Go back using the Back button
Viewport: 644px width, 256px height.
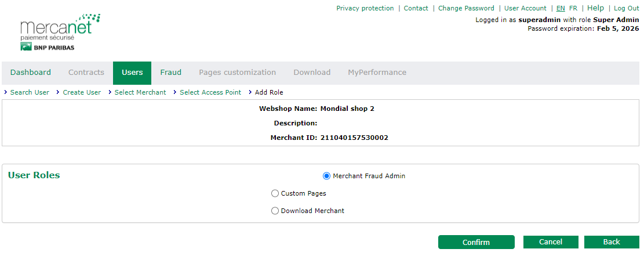coord(611,242)
